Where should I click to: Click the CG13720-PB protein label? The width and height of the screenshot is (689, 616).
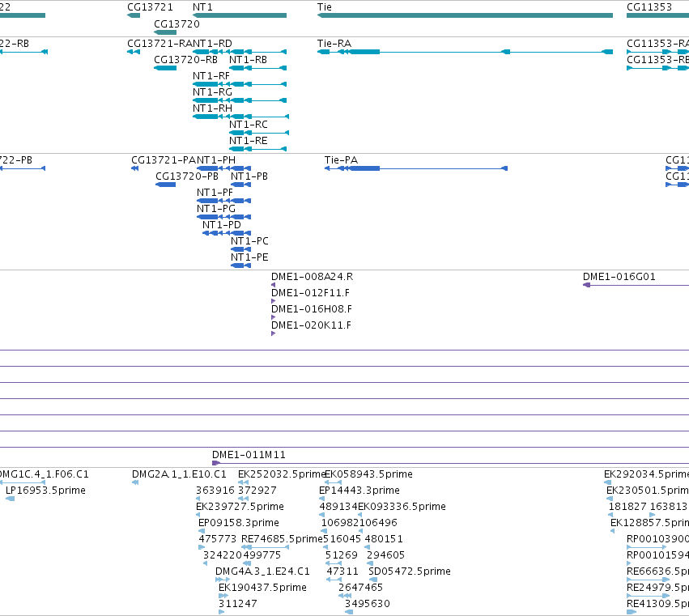pos(187,176)
